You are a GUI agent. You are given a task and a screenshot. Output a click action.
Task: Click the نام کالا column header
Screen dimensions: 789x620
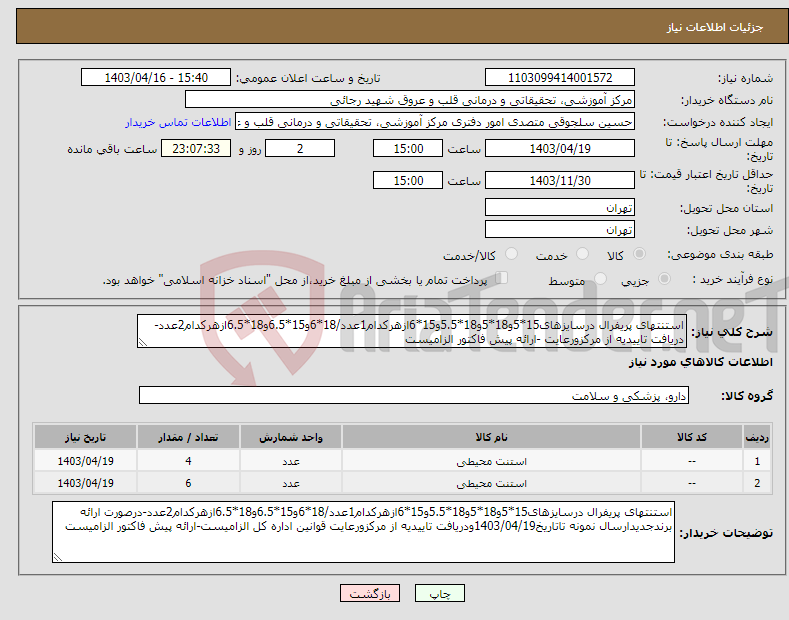[x=491, y=437]
